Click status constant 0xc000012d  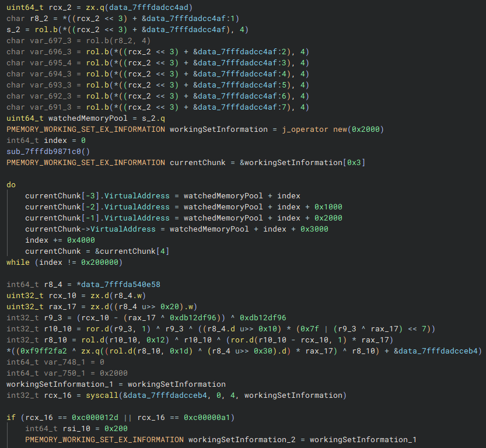[95, 418]
